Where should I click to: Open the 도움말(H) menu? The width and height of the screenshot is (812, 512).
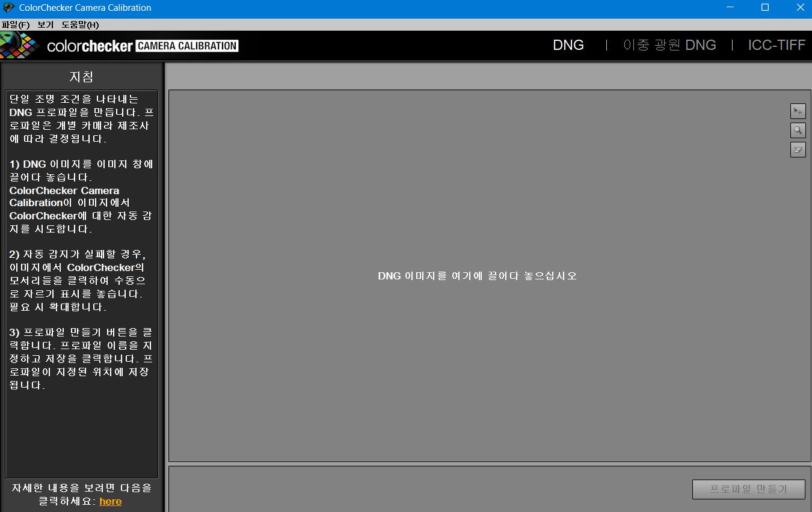pos(80,25)
